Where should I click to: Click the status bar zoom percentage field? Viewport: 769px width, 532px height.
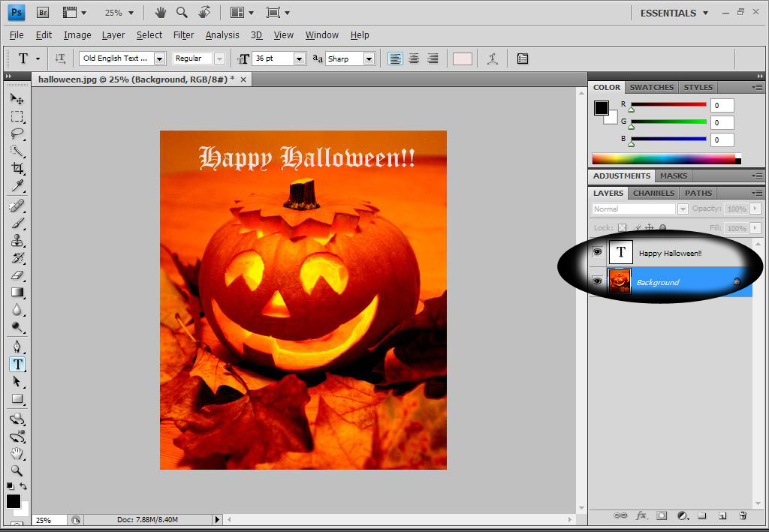coord(49,520)
